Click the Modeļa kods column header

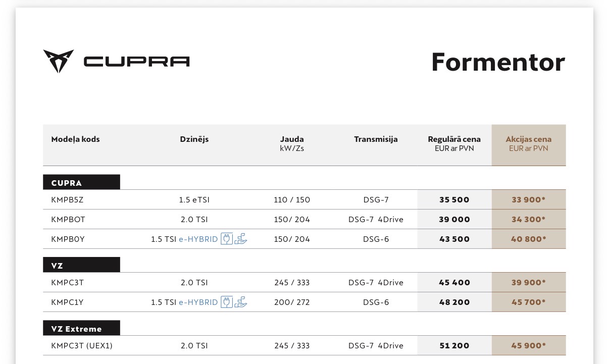[x=76, y=139]
